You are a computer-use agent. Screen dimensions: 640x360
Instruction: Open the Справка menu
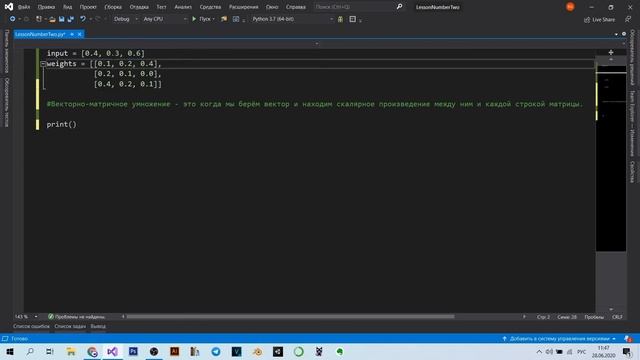tap(296, 7)
